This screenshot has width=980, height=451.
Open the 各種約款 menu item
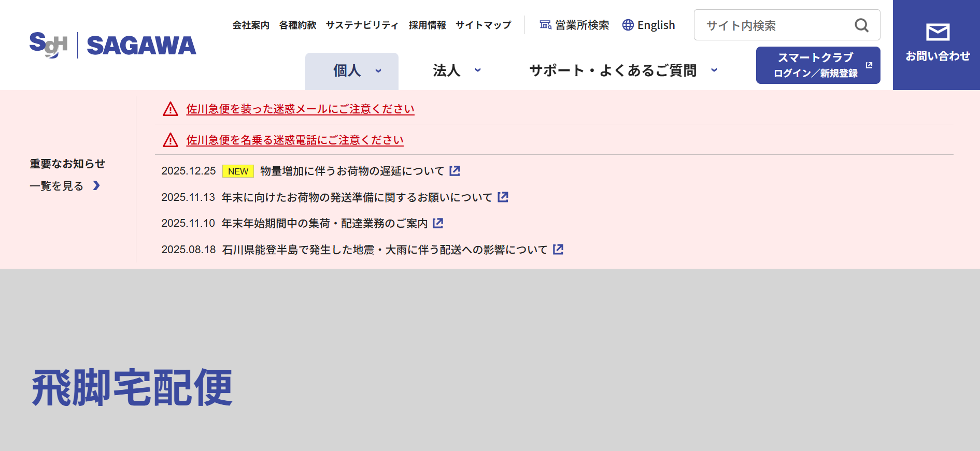pyautogui.click(x=297, y=25)
